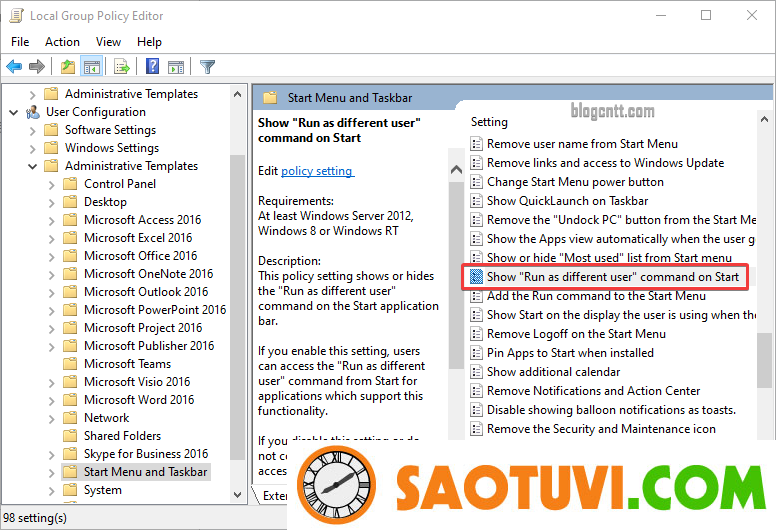776x530 pixels.
Task: Select Microsoft Visio 2016 in the tree
Action: coord(137,382)
